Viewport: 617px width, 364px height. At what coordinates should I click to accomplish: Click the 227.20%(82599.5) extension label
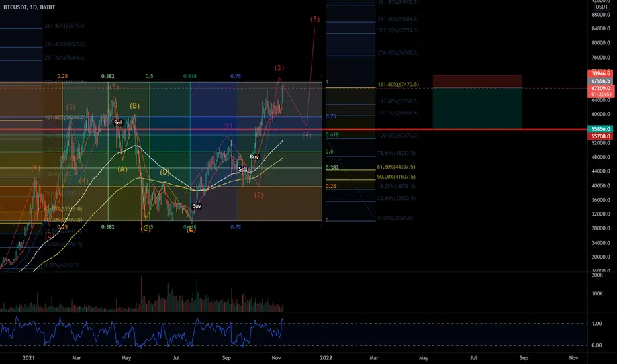(399, 30)
